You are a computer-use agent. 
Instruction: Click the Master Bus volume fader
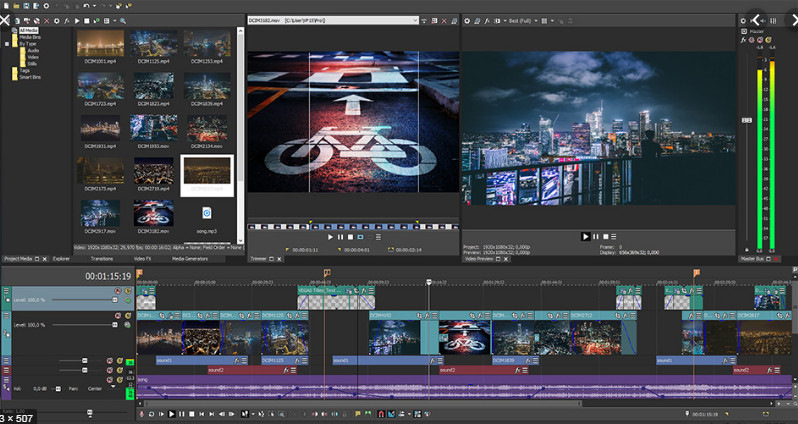click(745, 119)
